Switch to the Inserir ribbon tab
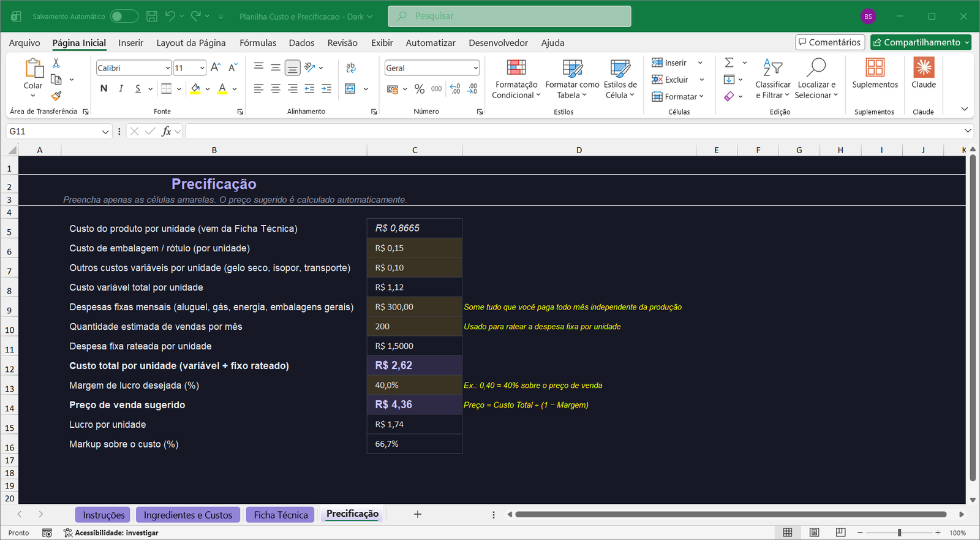The width and height of the screenshot is (980, 540). tap(131, 43)
